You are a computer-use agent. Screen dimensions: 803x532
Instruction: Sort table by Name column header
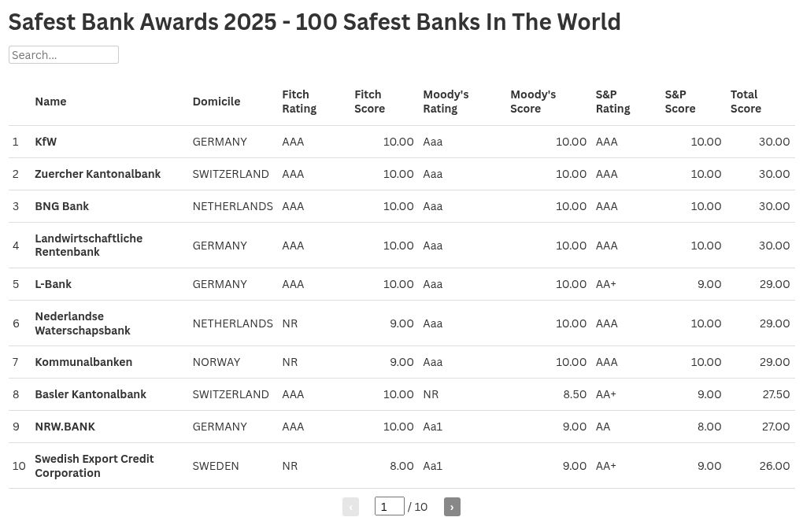50,102
